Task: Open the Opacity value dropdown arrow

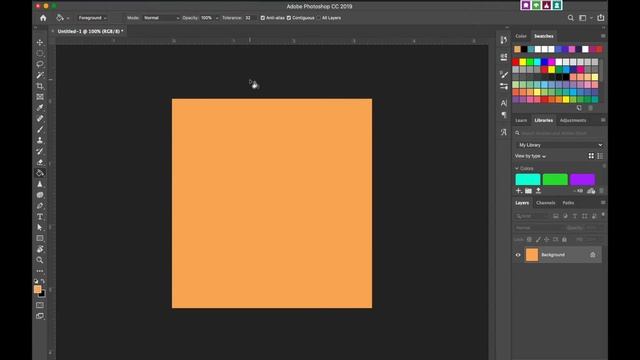Action: (x=217, y=18)
